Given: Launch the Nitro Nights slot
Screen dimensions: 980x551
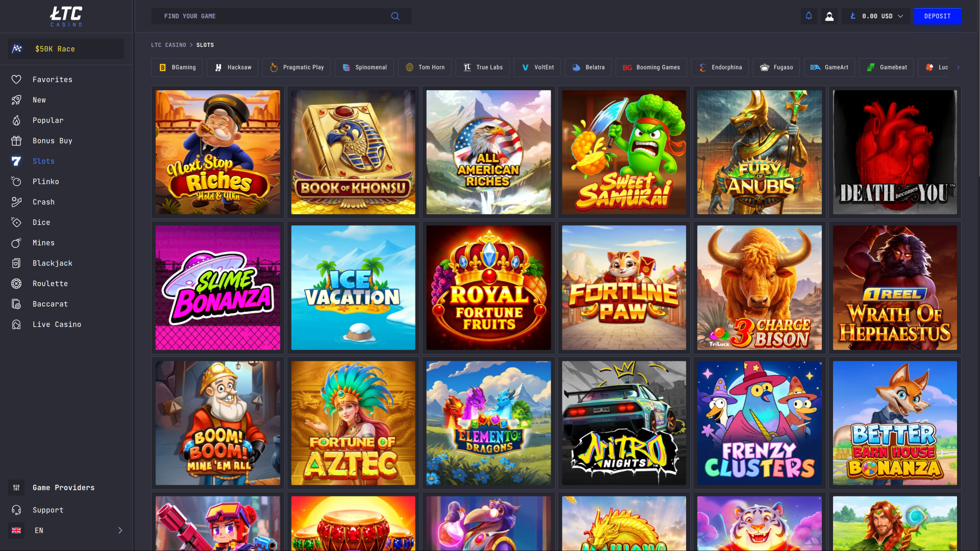Looking at the screenshot, I should tap(624, 423).
